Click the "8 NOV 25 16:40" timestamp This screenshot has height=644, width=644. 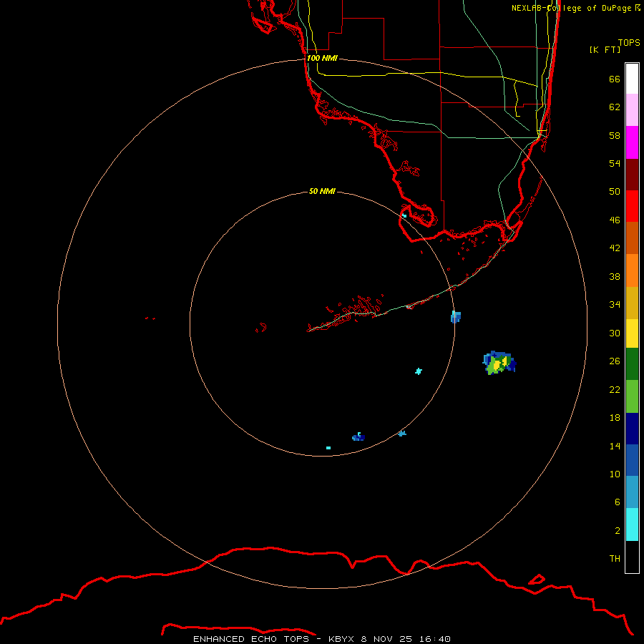tap(406, 639)
